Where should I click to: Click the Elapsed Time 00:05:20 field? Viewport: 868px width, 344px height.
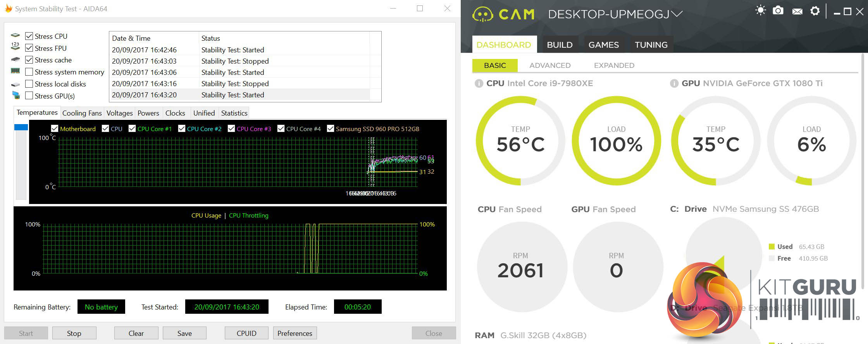click(x=358, y=307)
